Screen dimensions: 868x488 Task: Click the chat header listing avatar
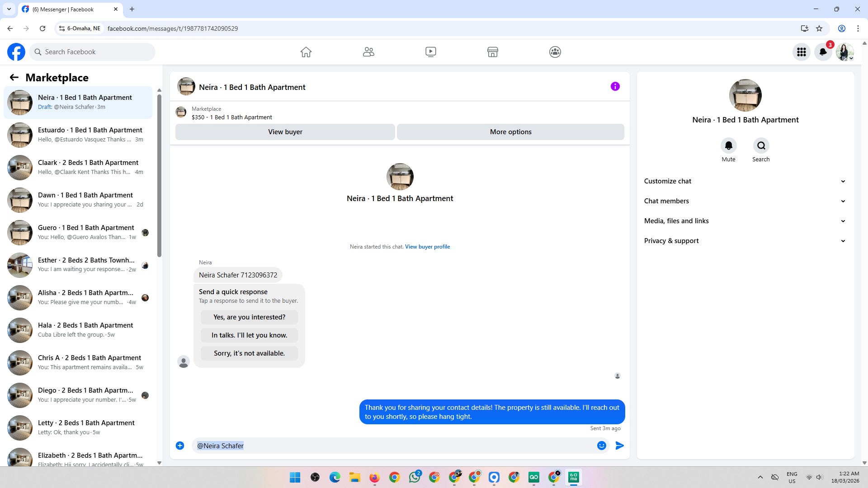pos(186,86)
